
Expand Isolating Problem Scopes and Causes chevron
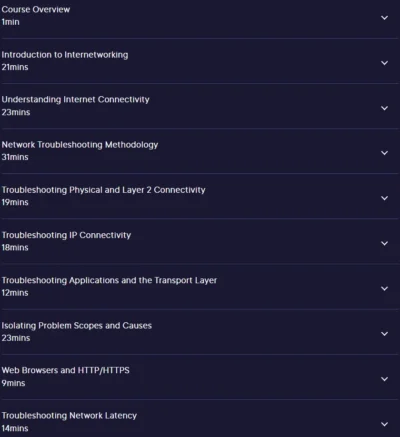tap(384, 334)
